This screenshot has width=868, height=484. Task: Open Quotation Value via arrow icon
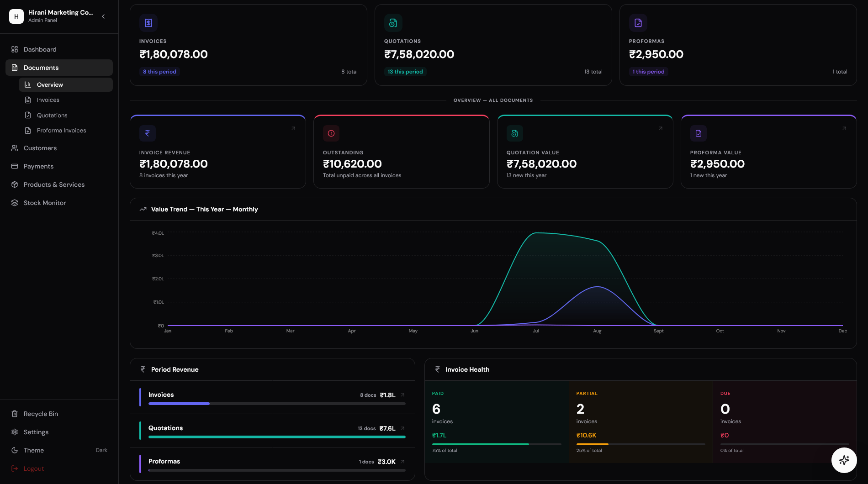click(661, 128)
